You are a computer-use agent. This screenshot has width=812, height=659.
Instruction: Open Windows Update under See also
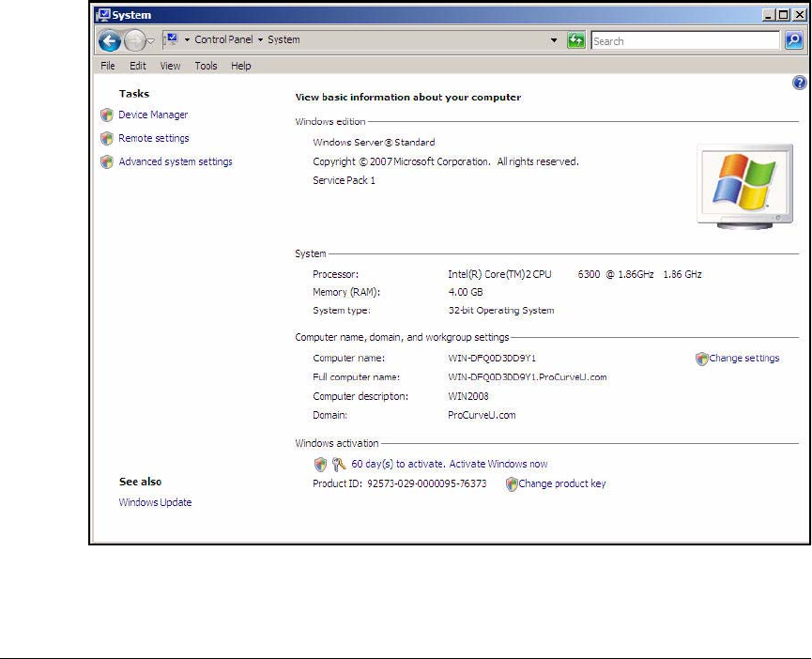155,502
